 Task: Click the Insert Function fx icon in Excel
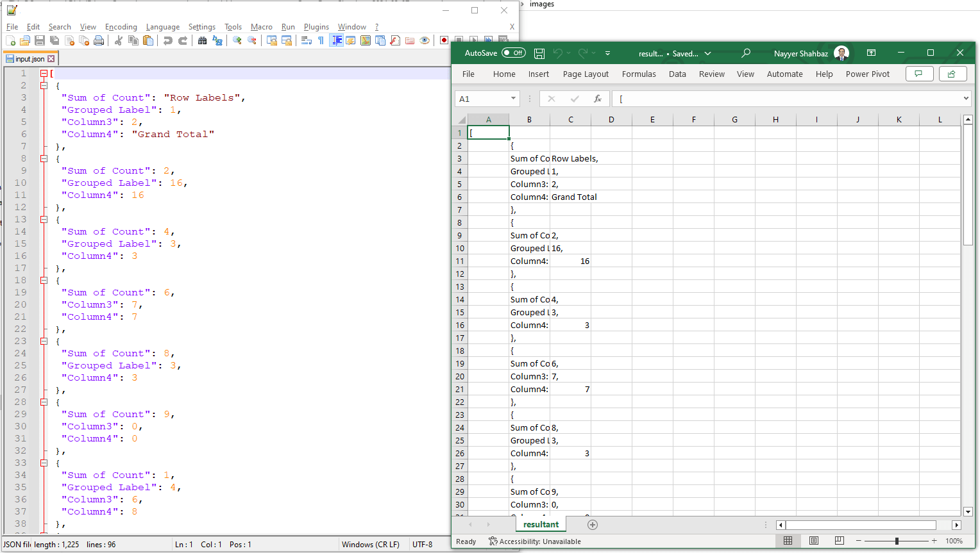pos(599,98)
